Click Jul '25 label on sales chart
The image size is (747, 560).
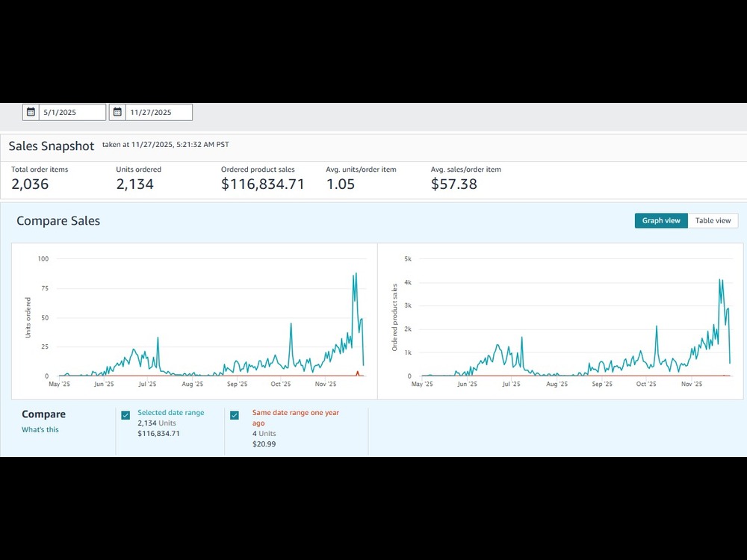(x=511, y=384)
